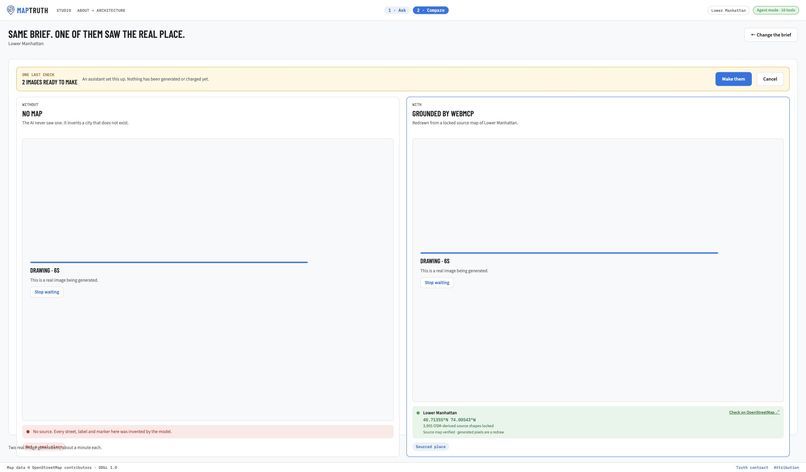
Task: Select the step 2 Compare pill
Action: 431,10
